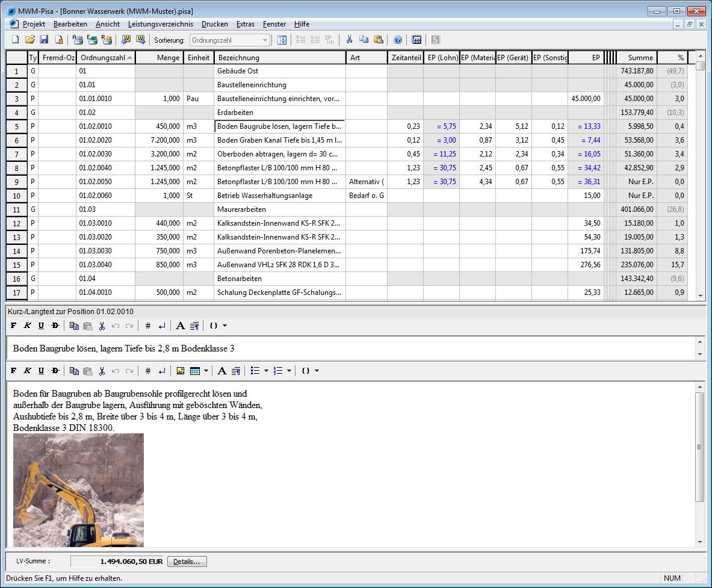Image resolution: width=712 pixels, height=588 pixels.
Task: Click the blue help question mark icon
Action: 398,40
